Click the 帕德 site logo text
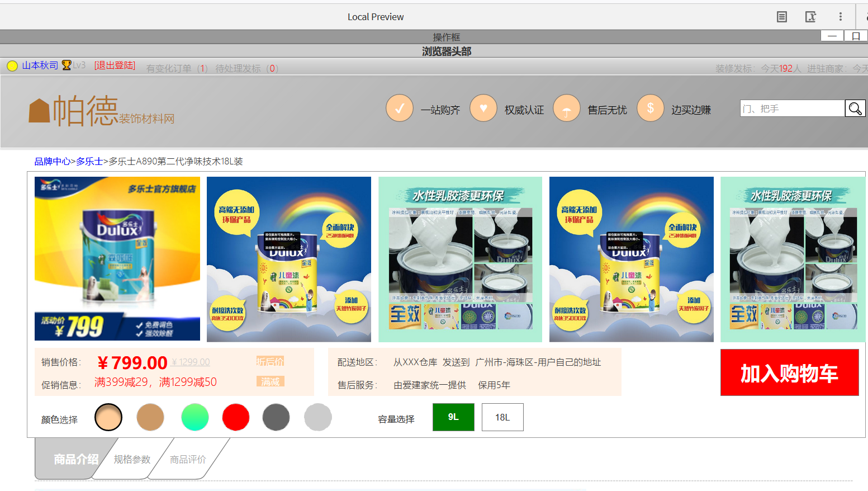Viewport: 868px width, 491px height. [85, 110]
